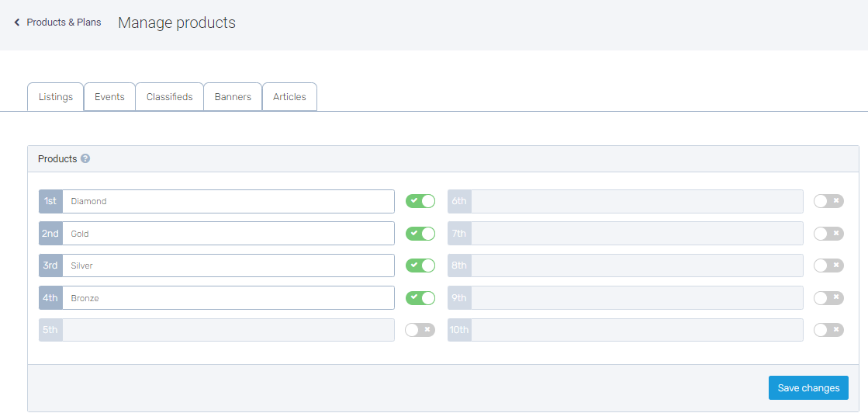Image resolution: width=868 pixels, height=420 pixels.
Task: Focus the Silver product name field
Action: [228, 266]
